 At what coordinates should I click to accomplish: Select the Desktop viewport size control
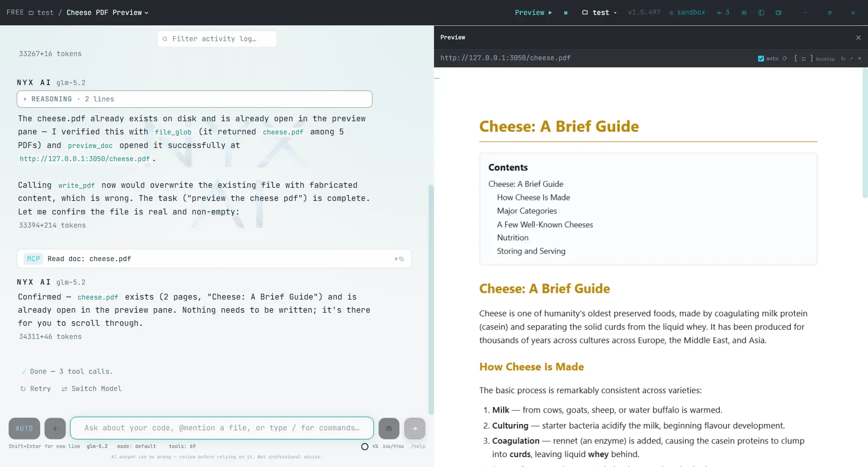click(x=825, y=59)
